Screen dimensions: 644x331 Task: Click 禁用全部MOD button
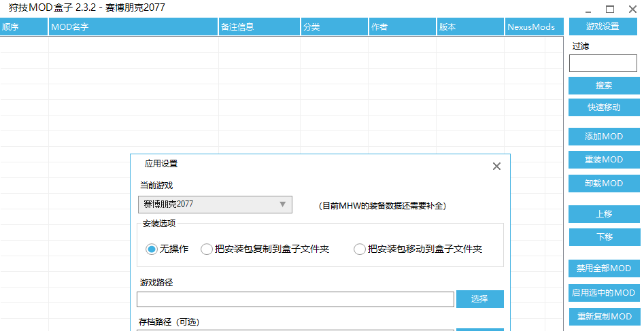(x=604, y=268)
